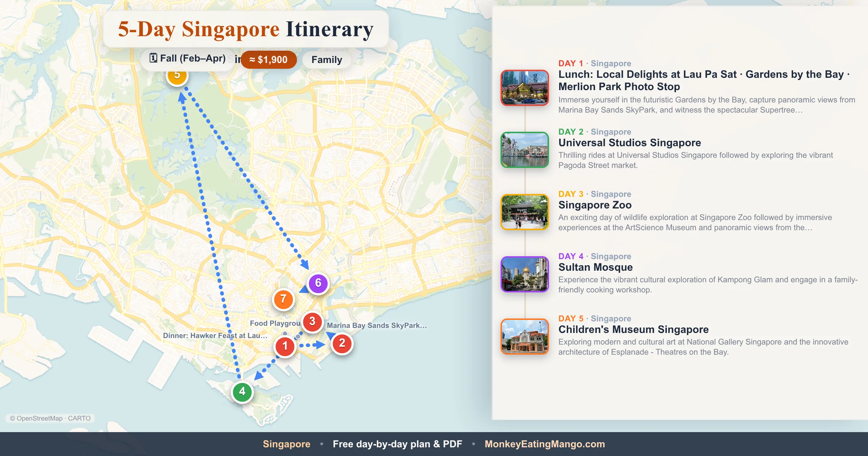Image resolution: width=868 pixels, height=456 pixels.
Task: Click the DAY 4 label
Action: click(571, 256)
